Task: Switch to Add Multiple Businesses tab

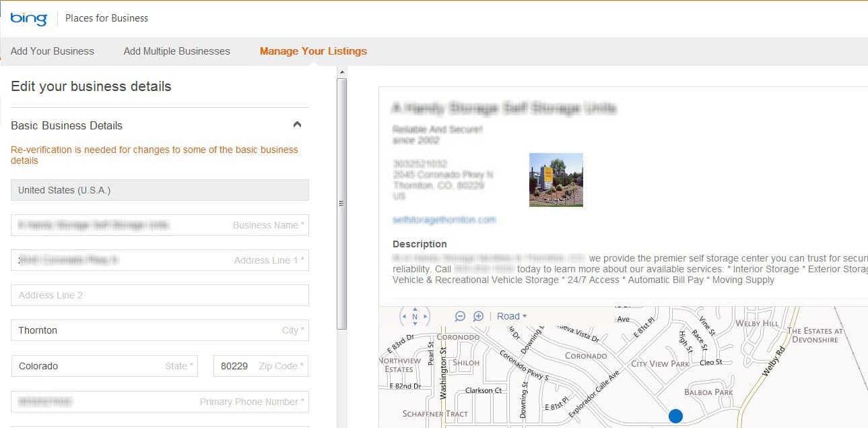Action: [x=177, y=51]
